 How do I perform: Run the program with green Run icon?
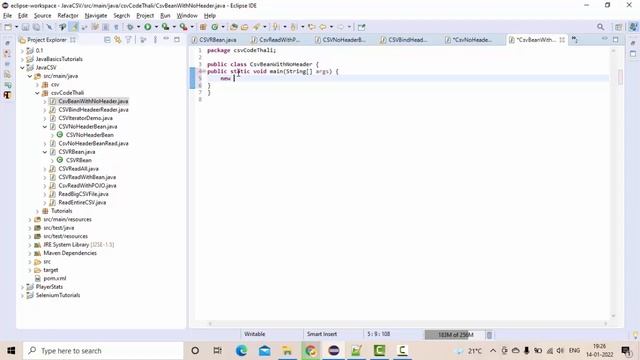pyautogui.click(x=148, y=27)
